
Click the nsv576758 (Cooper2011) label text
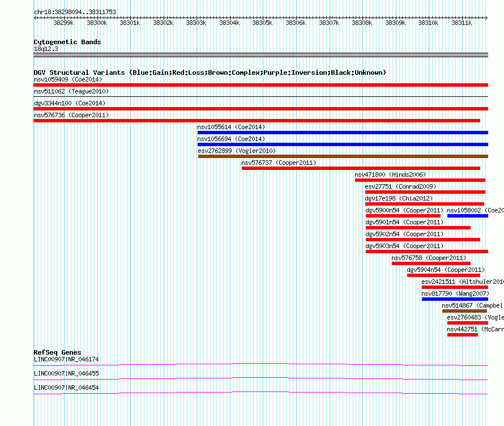click(x=429, y=258)
